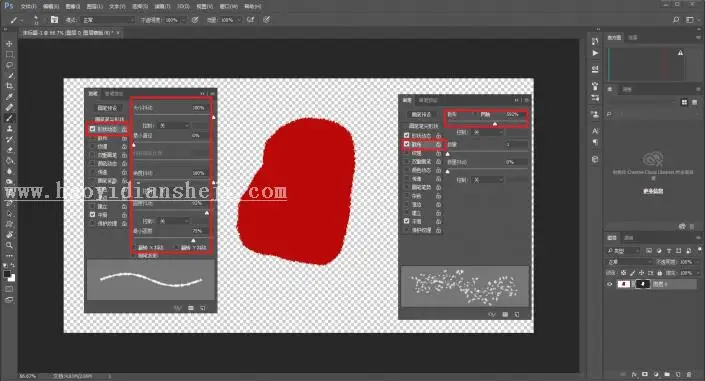
Task: Select the Crop tool
Action: pyautogui.click(x=9, y=86)
